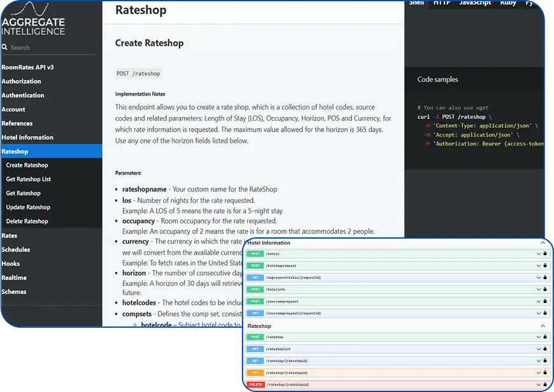The image size is (554, 392).
Task: Open Authorization section in sidebar
Action: pos(21,81)
